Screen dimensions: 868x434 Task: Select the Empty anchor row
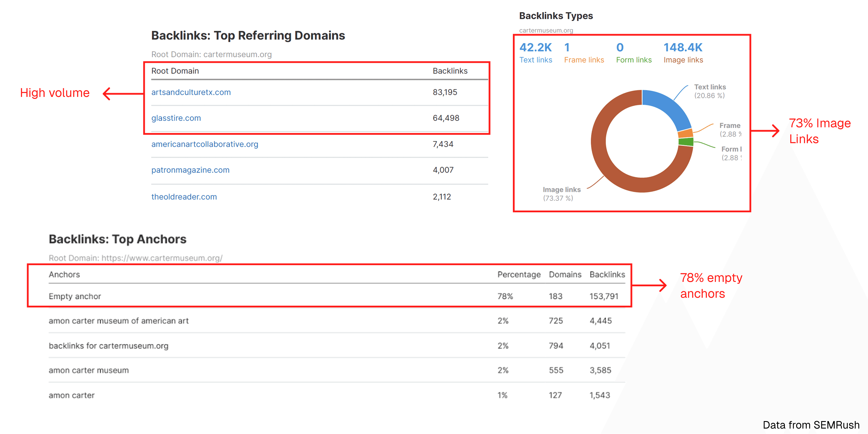tap(75, 297)
